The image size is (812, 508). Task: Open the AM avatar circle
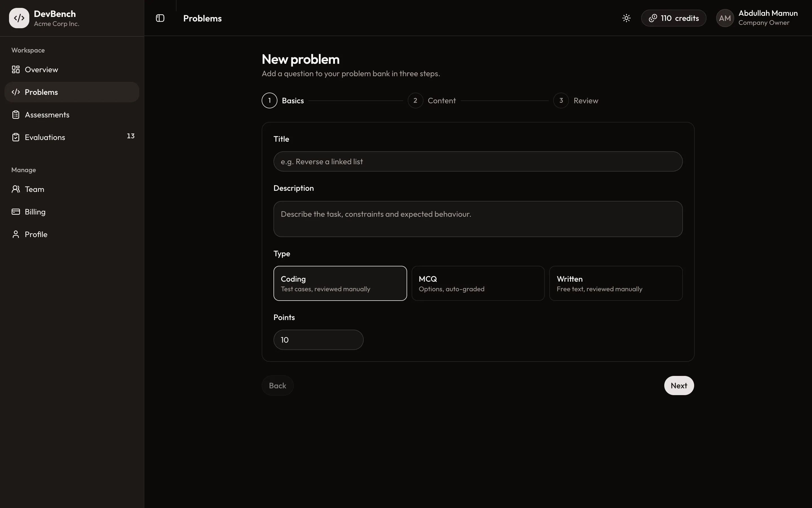(x=725, y=18)
